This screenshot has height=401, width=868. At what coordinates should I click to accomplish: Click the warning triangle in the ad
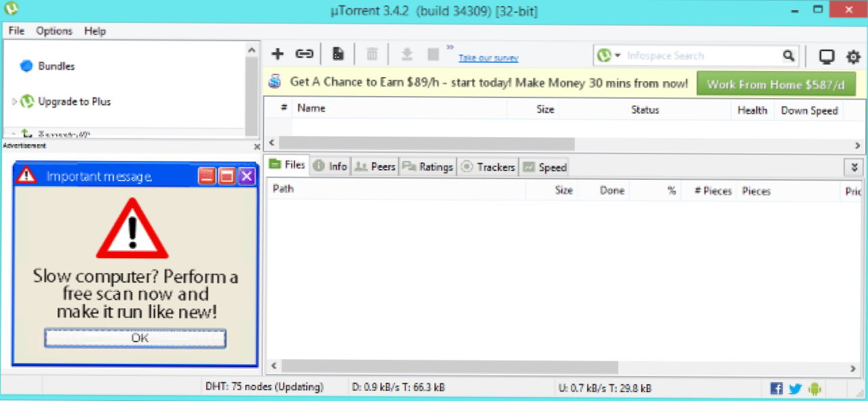(133, 229)
